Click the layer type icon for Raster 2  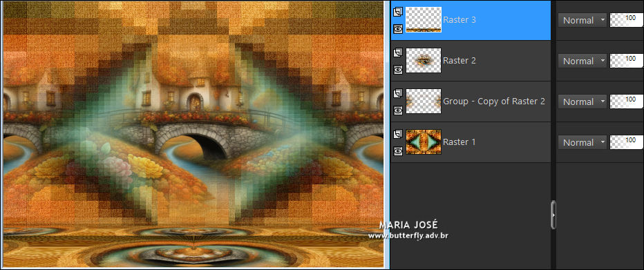pos(397,53)
